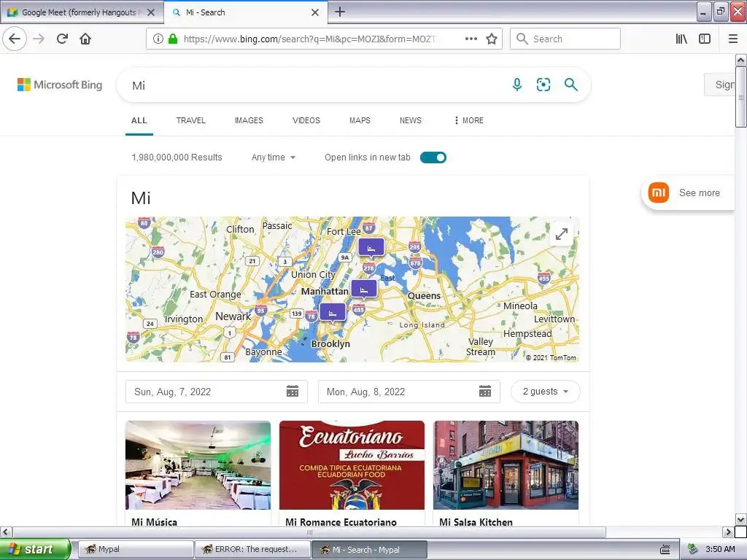
Task: Switch to the TRAVEL tab
Action: tap(190, 120)
